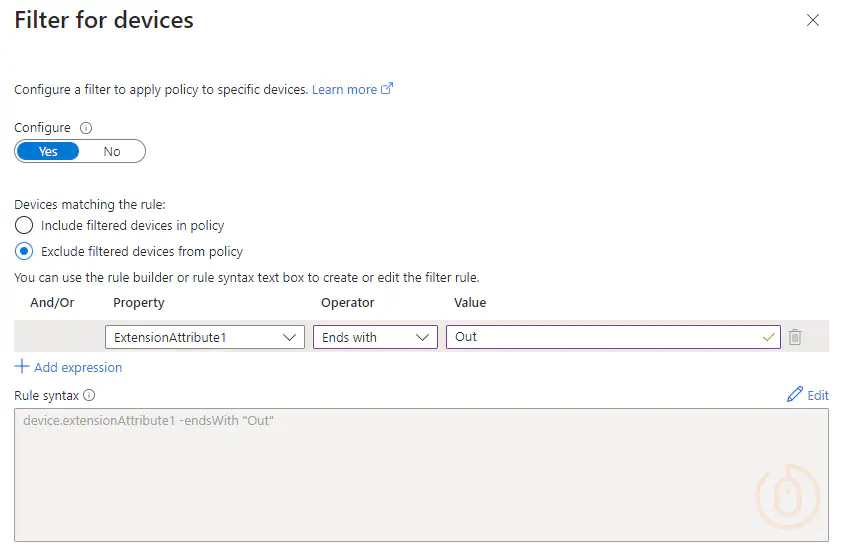The image size is (843, 552).
Task: Set the Configure toggle to Yes
Action: pos(48,152)
